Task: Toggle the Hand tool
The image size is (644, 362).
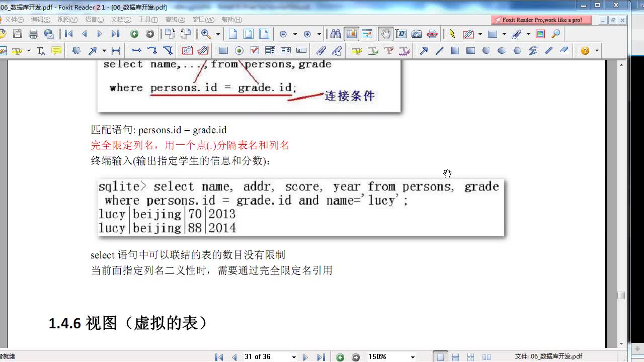Action: [x=385, y=34]
